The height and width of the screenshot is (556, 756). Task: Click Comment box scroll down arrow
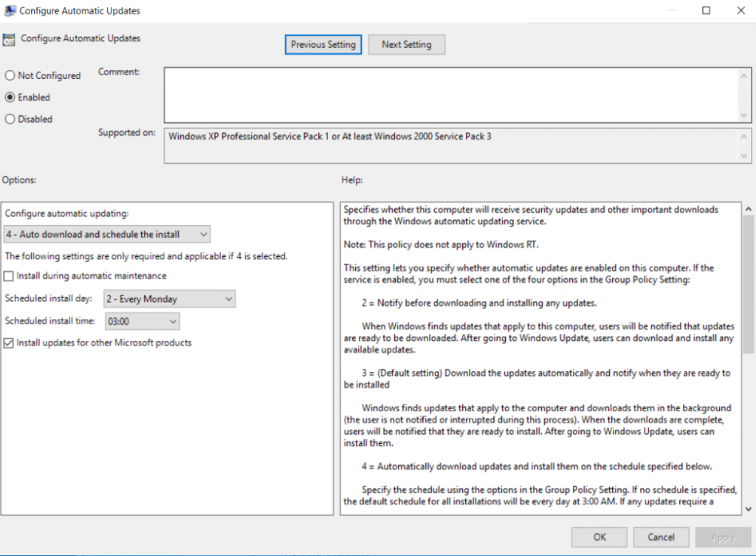coord(745,114)
